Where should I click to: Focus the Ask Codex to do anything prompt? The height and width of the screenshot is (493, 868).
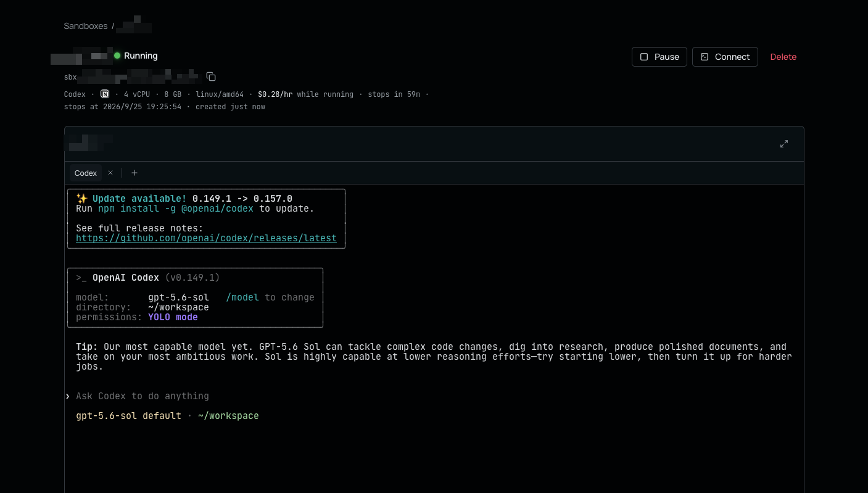(x=143, y=396)
